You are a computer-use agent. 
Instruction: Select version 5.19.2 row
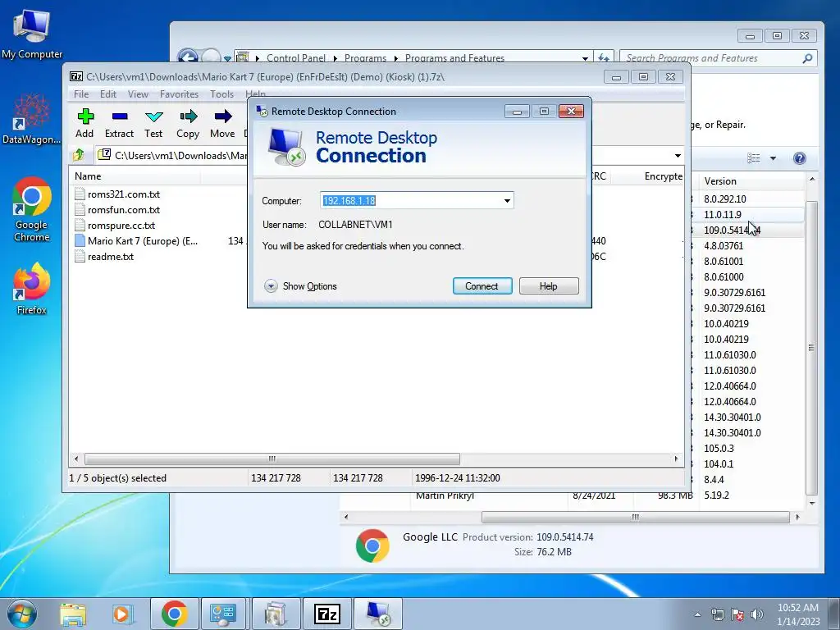tap(572, 495)
